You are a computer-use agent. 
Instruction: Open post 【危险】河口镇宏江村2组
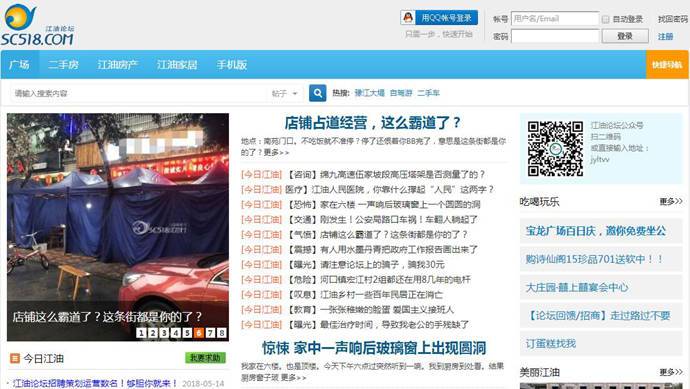[379, 279]
